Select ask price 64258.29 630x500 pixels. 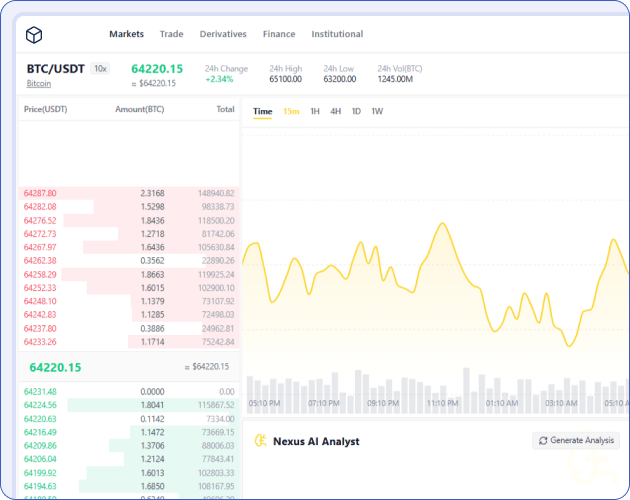point(40,275)
